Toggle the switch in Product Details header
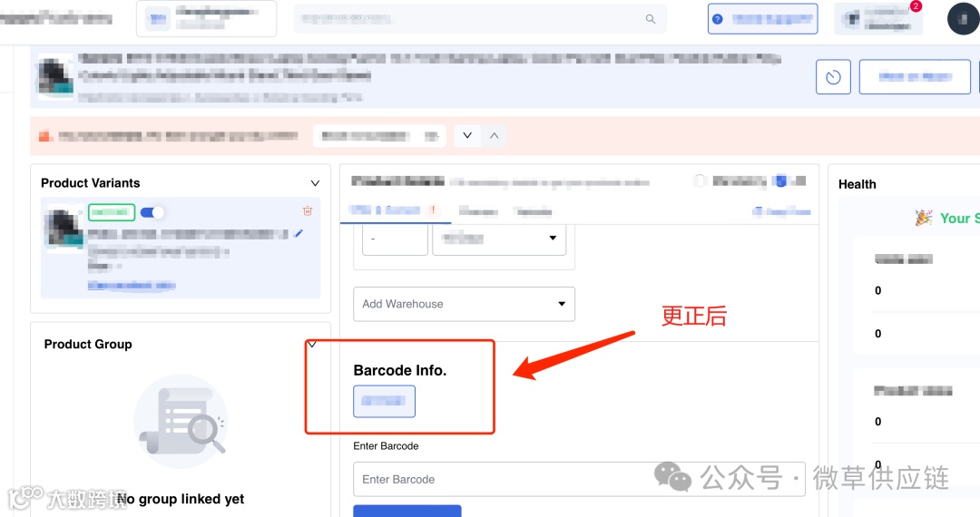This screenshot has height=517, width=980. [700, 181]
